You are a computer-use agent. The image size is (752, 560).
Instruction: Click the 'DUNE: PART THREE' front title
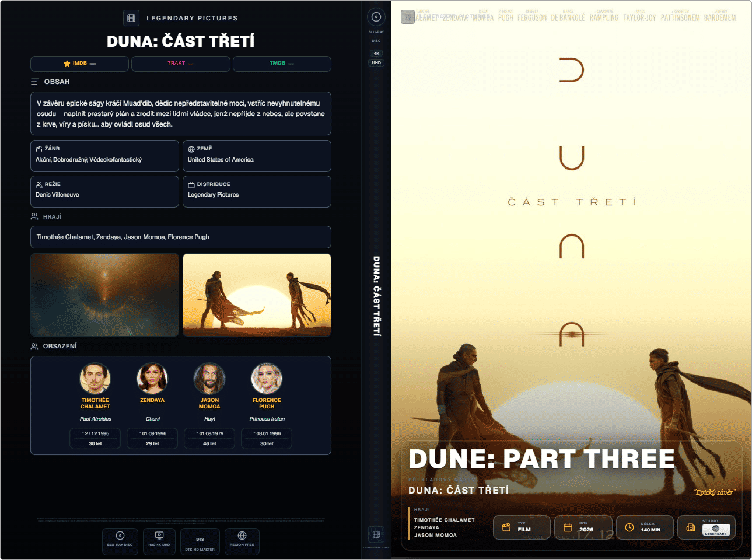pyautogui.click(x=542, y=459)
